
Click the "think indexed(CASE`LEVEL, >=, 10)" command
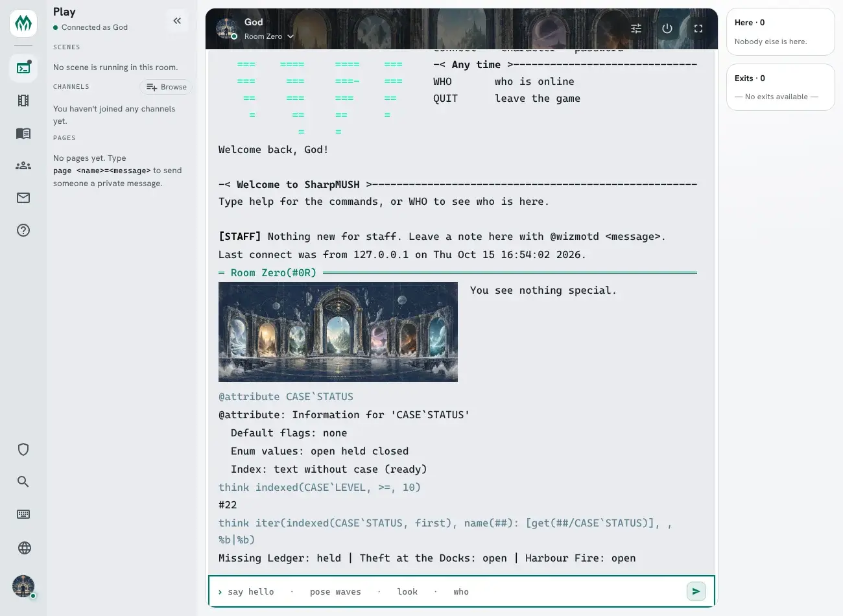click(320, 488)
